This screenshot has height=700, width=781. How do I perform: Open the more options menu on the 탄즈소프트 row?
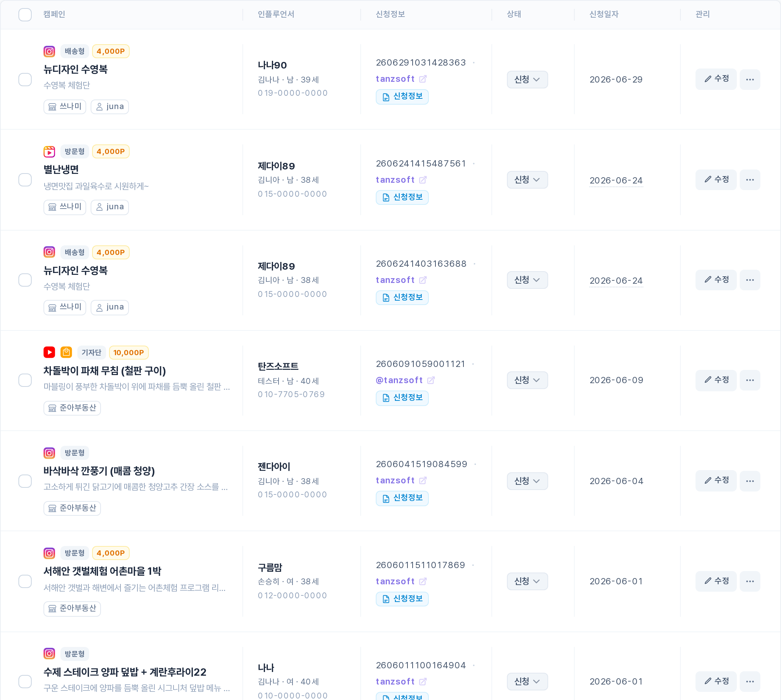pos(750,380)
